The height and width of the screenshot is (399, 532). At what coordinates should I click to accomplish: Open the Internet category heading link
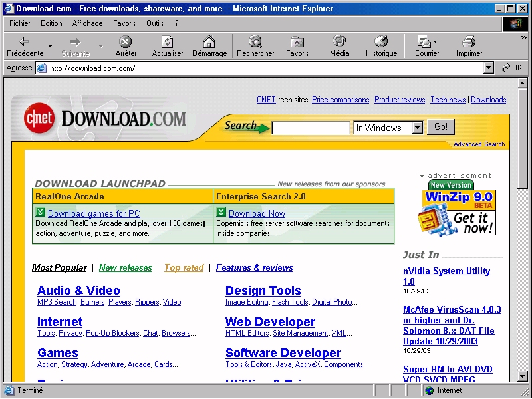point(60,322)
